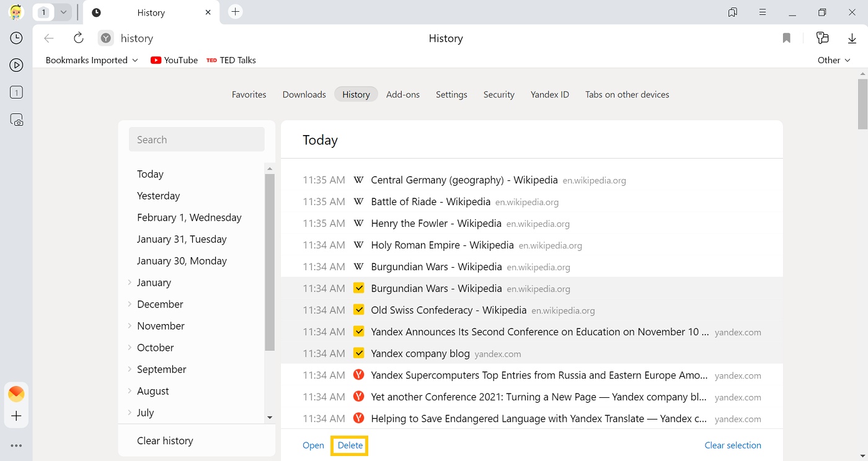Open the video player sidebar icon
The height and width of the screenshot is (461, 868).
[17, 65]
